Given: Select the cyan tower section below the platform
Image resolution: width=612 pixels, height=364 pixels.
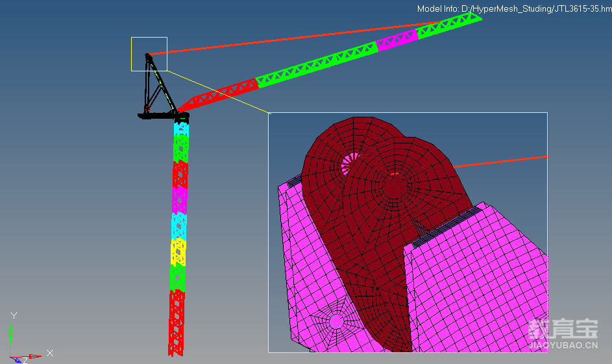Looking at the screenshot, I should pyautogui.click(x=181, y=129).
